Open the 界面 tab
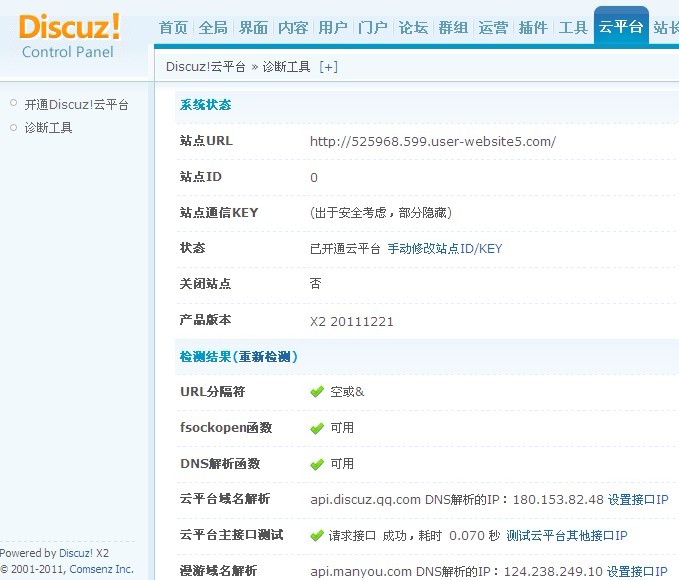This screenshot has width=679, height=580. coord(253,27)
